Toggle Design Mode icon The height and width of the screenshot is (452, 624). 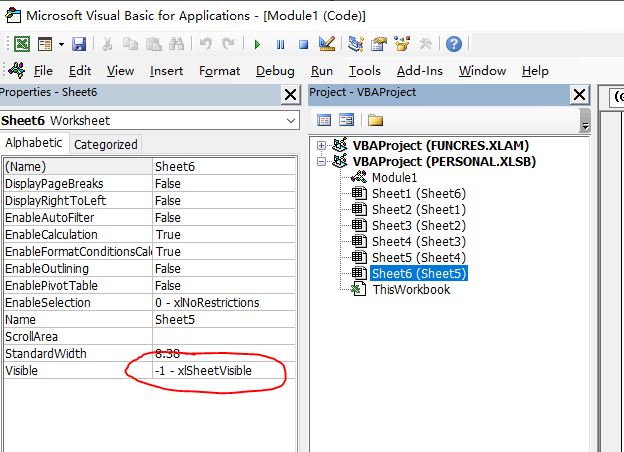(327, 44)
